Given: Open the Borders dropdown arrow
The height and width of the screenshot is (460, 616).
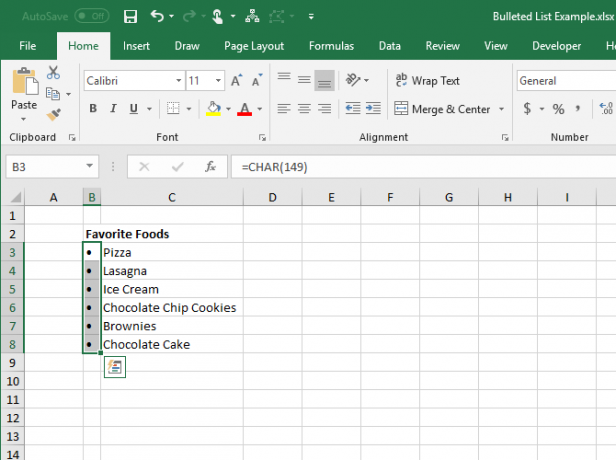Looking at the screenshot, I should [189, 109].
